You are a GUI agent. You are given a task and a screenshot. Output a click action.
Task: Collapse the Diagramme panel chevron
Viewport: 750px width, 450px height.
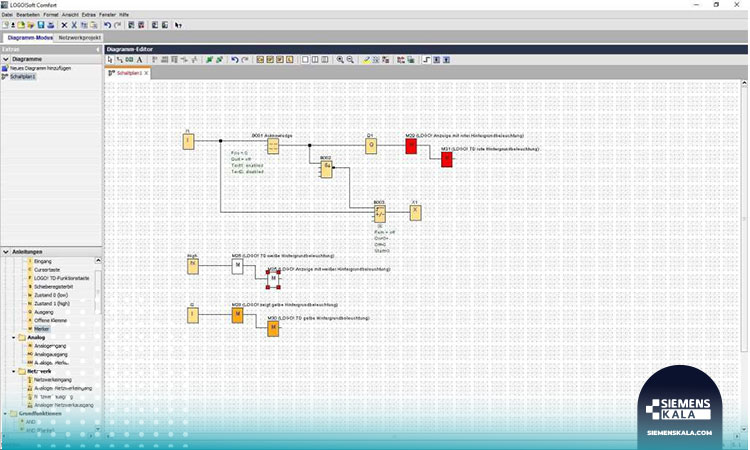point(6,59)
